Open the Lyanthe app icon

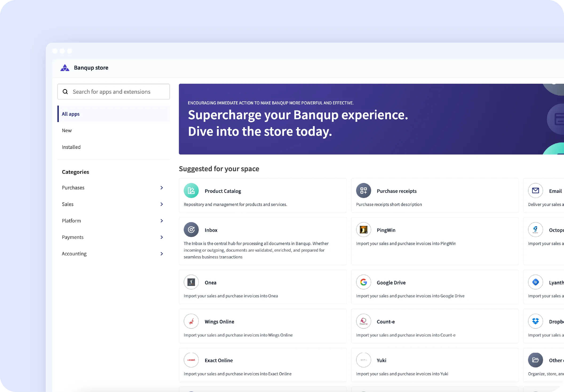point(536,282)
